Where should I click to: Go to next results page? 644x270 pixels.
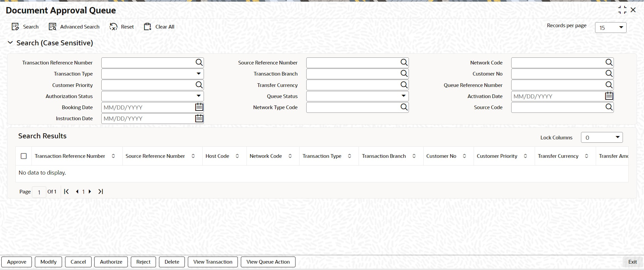[x=90, y=191]
